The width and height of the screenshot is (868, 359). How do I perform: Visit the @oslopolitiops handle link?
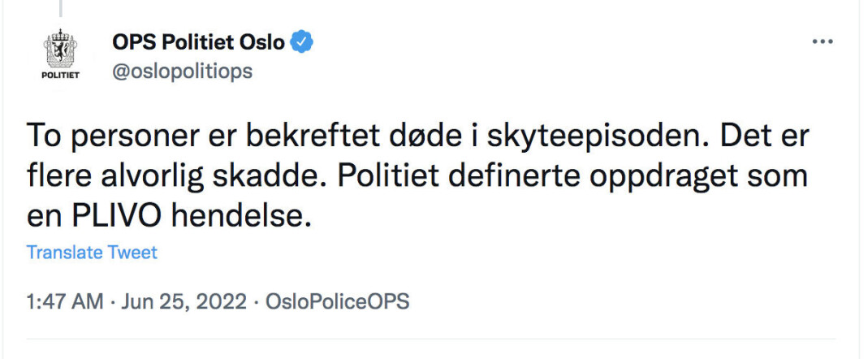point(182,71)
